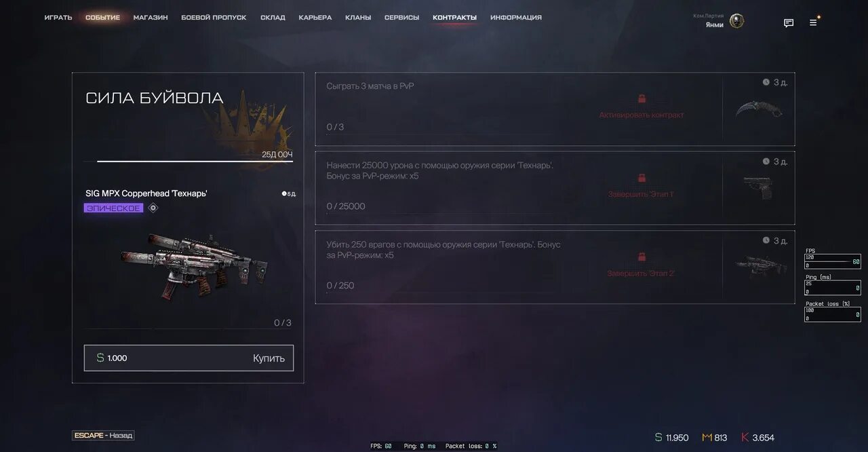
Task: Click the submachine gun reward thumbnail
Action: tap(759, 266)
